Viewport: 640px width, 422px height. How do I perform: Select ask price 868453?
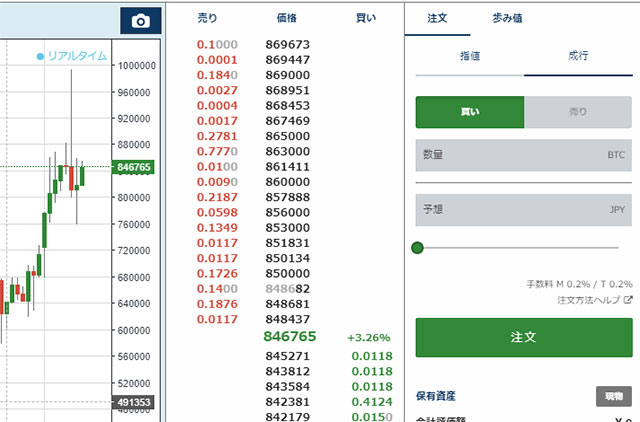[287, 106]
